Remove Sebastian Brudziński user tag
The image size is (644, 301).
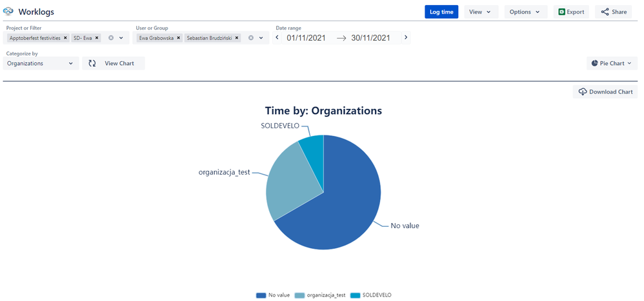237,38
